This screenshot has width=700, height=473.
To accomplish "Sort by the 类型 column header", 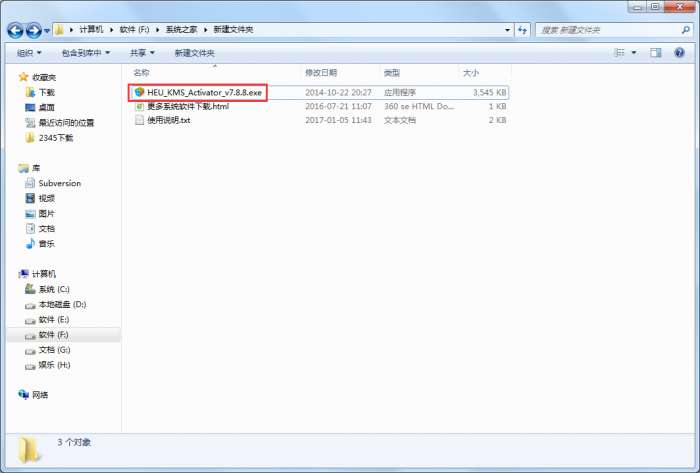I will click(392, 72).
